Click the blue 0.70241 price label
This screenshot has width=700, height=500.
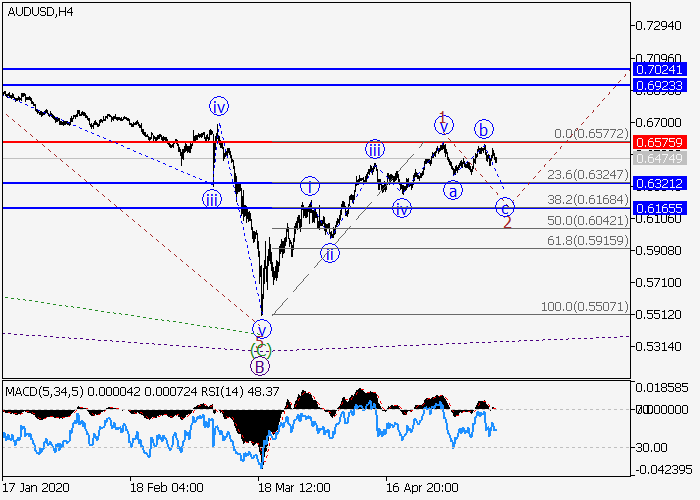click(660, 69)
